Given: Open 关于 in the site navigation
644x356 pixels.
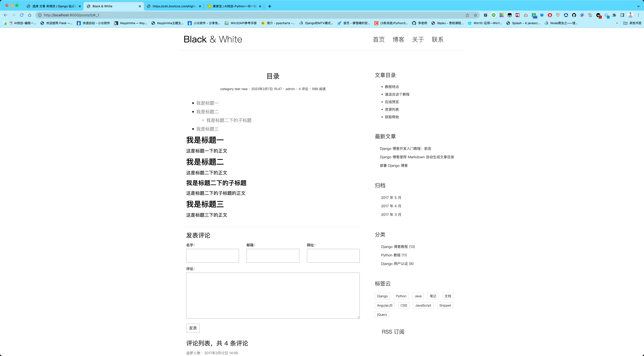Looking at the screenshot, I should 418,39.
